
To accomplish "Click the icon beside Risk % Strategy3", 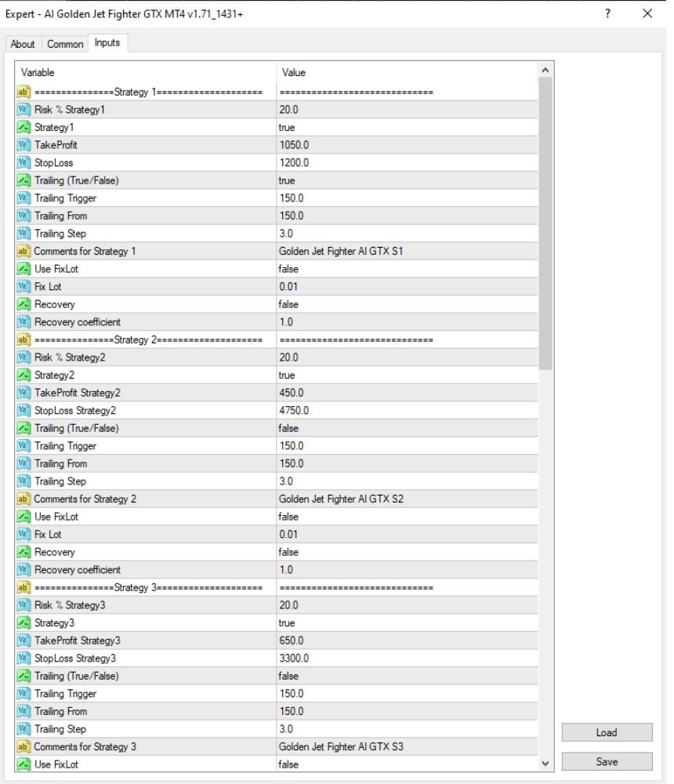I will 24,605.
